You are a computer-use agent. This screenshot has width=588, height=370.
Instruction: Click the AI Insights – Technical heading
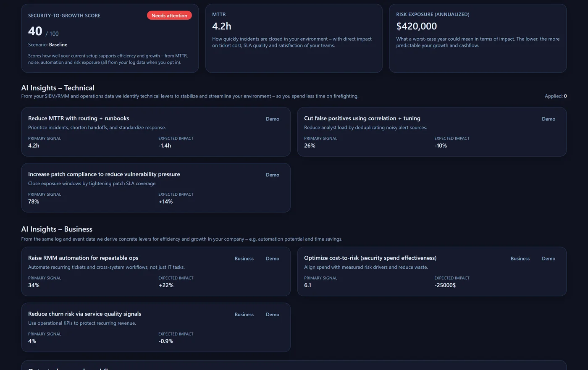tap(58, 87)
